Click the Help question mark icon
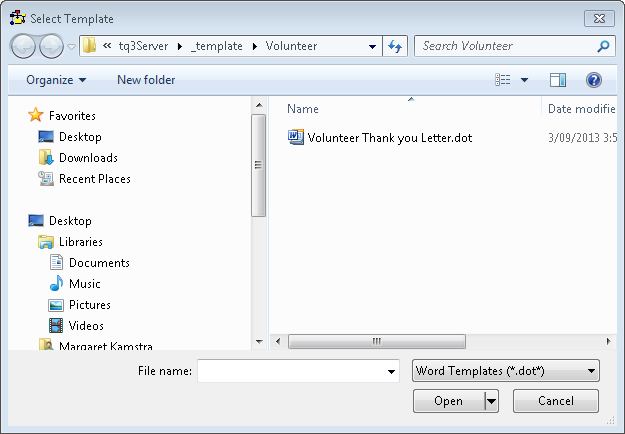Image resolution: width=625 pixels, height=434 pixels. [593, 80]
